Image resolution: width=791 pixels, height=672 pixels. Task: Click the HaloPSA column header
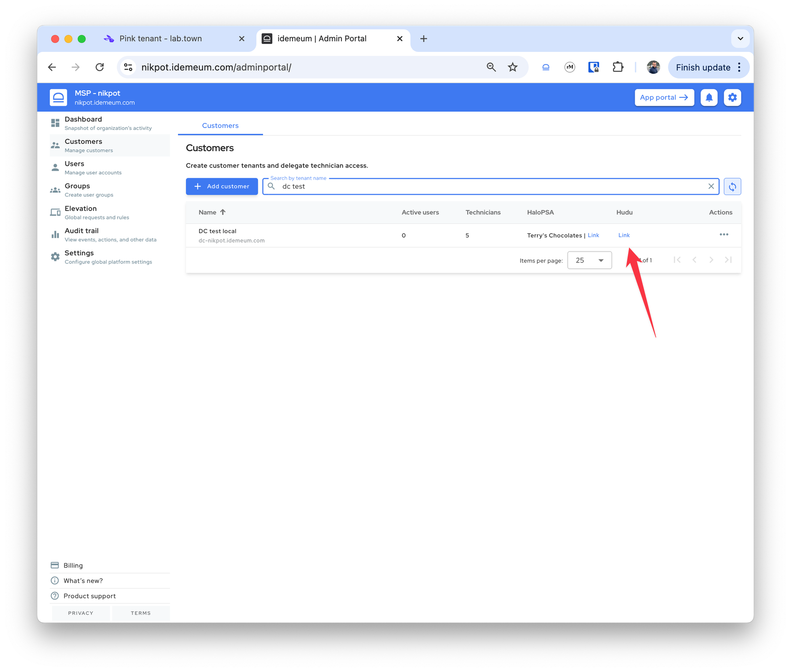coord(540,212)
